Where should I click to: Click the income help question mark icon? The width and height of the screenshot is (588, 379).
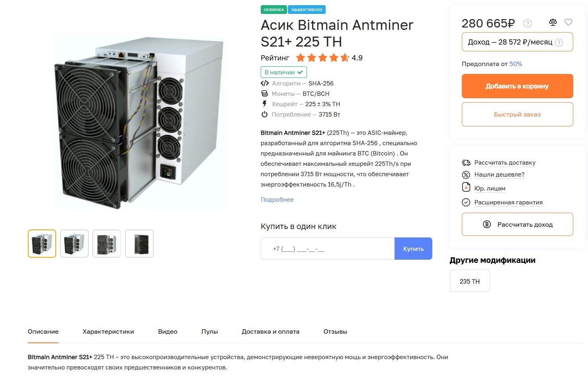[559, 43]
